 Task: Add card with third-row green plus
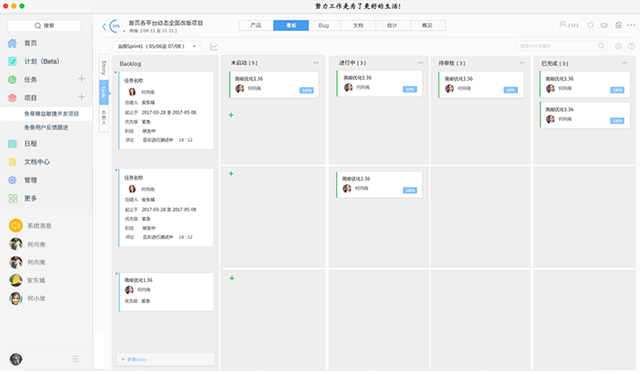click(x=232, y=278)
